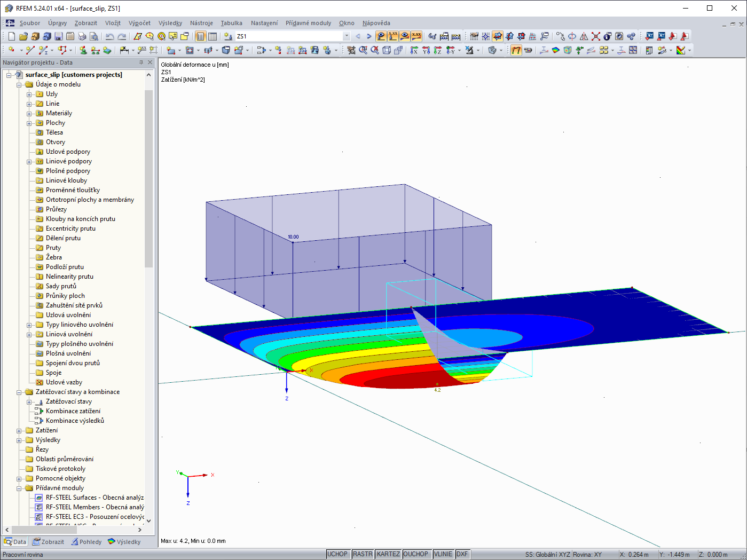
Task: Toggle KARTEZ mode in status bar
Action: point(388,554)
